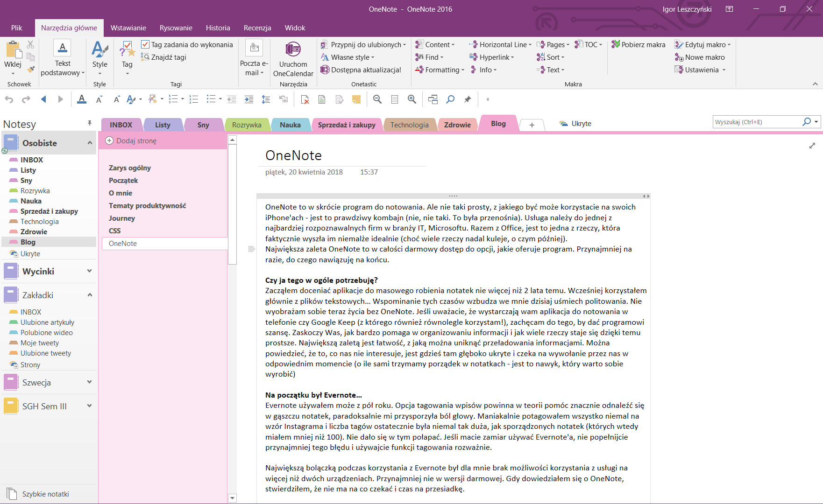Collapse the ribbon with the chevron
The width and height of the screenshot is (823, 504).
(815, 84)
